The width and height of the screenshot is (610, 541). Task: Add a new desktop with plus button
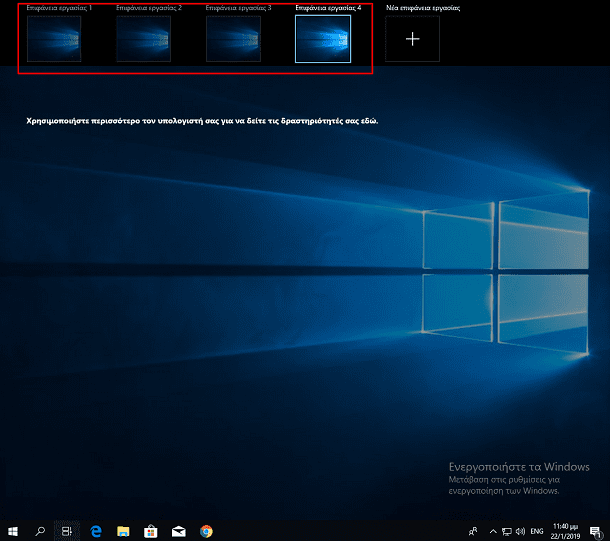click(412, 39)
